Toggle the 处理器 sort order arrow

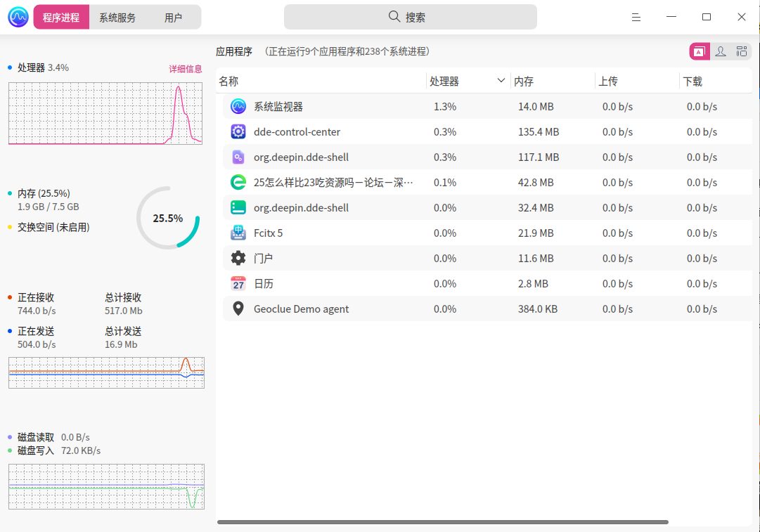tap(501, 80)
